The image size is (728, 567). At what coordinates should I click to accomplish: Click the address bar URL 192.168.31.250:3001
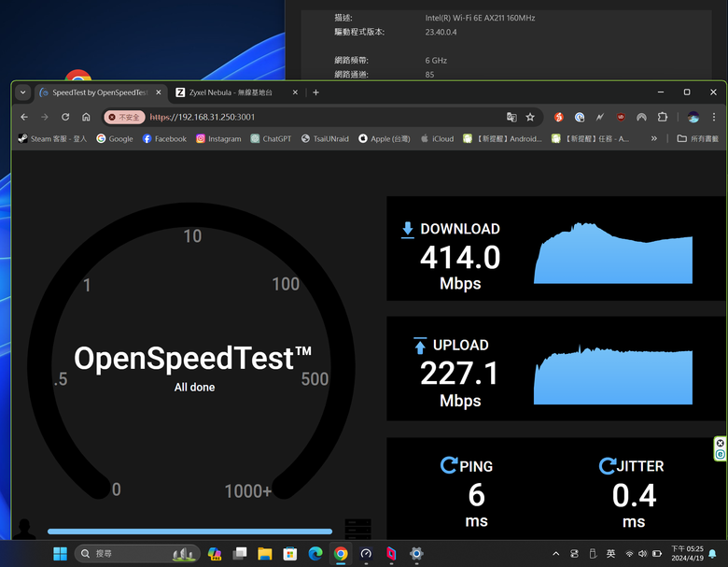coord(203,117)
